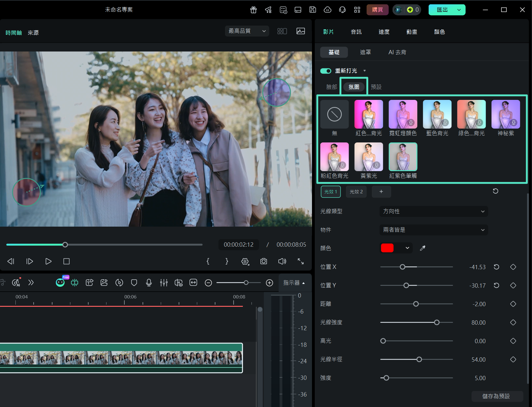
Task: Click the 購買 button
Action: [377, 10]
